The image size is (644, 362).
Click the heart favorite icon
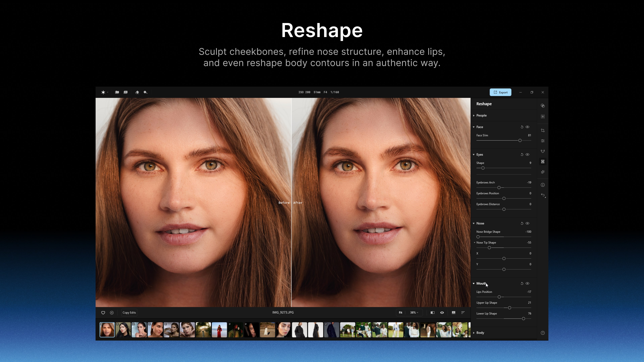[103, 313]
